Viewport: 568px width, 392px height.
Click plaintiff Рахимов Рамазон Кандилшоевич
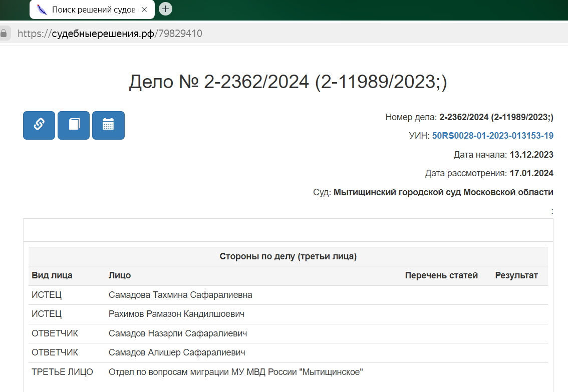177,314
